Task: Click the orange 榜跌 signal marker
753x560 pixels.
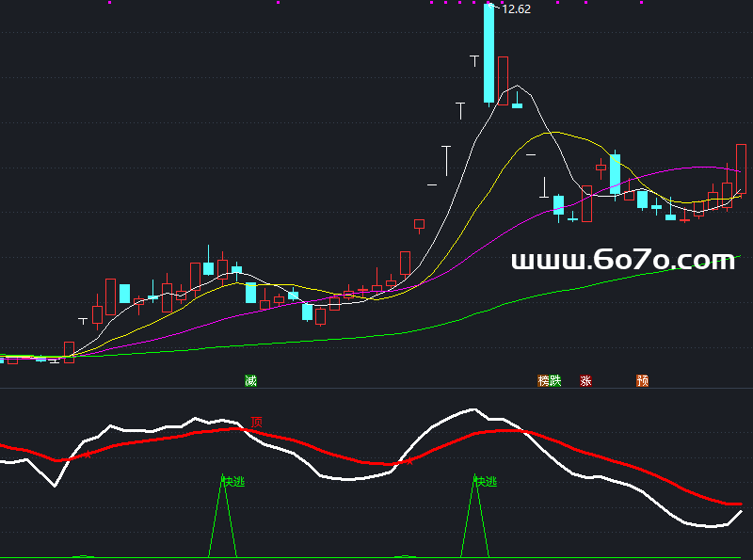Action: (550, 381)
